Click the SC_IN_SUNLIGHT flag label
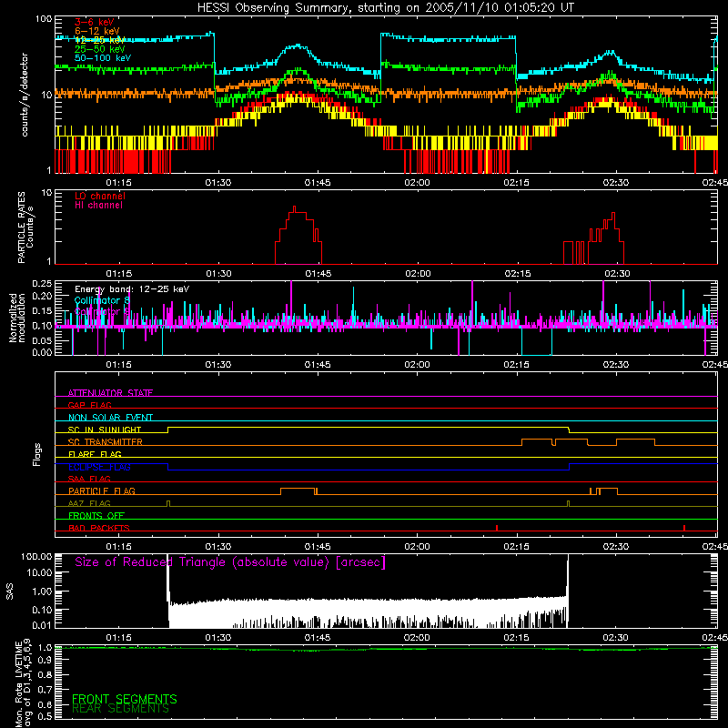Viewport: 728px width, 728px height. [x=105, y=430]
